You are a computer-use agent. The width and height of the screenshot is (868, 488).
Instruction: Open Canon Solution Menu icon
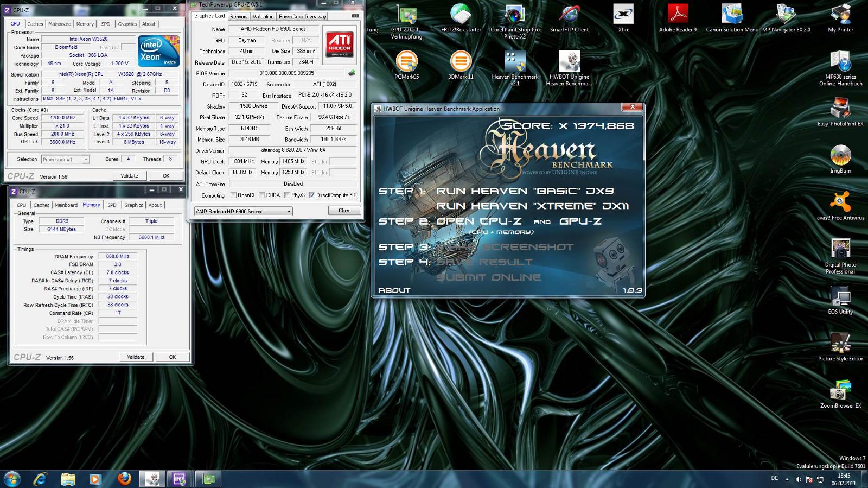[x=732, y=18]
